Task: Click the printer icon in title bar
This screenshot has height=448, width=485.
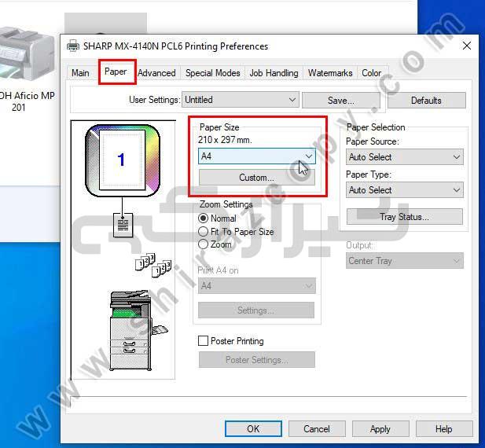Action: [x=73, y=46]
